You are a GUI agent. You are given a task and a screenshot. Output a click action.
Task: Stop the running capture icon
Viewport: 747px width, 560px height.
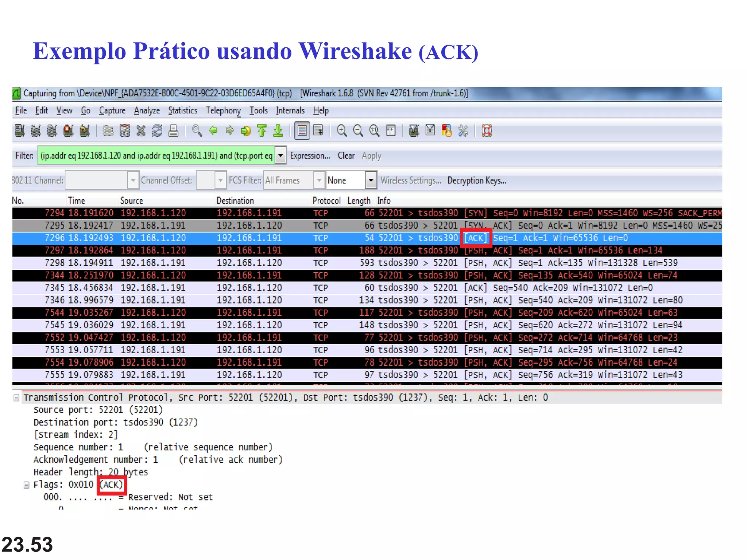[x=68, y=131]
